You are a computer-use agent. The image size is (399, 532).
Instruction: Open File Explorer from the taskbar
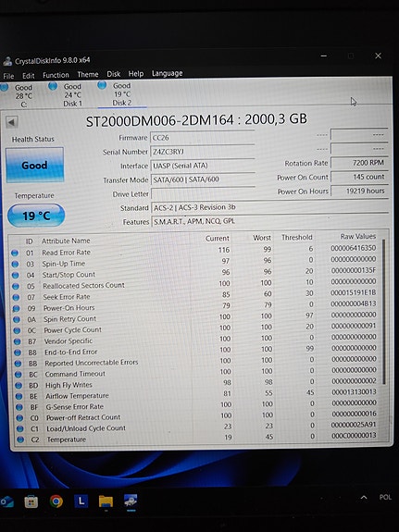(x=106, y=501)
